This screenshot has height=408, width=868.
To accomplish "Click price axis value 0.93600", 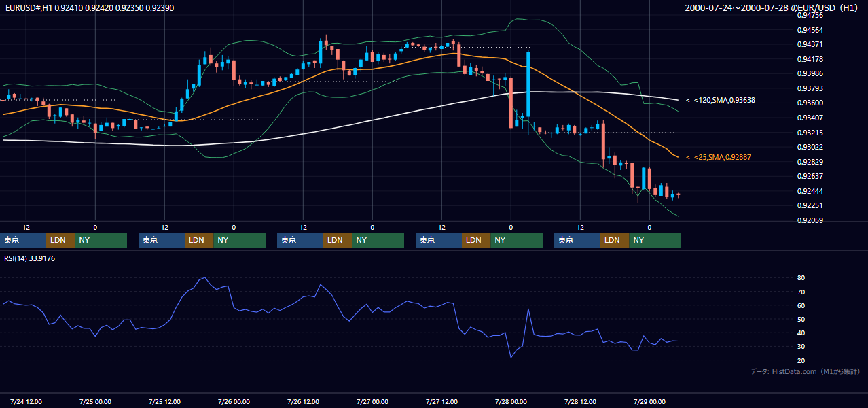I will 810,103.
